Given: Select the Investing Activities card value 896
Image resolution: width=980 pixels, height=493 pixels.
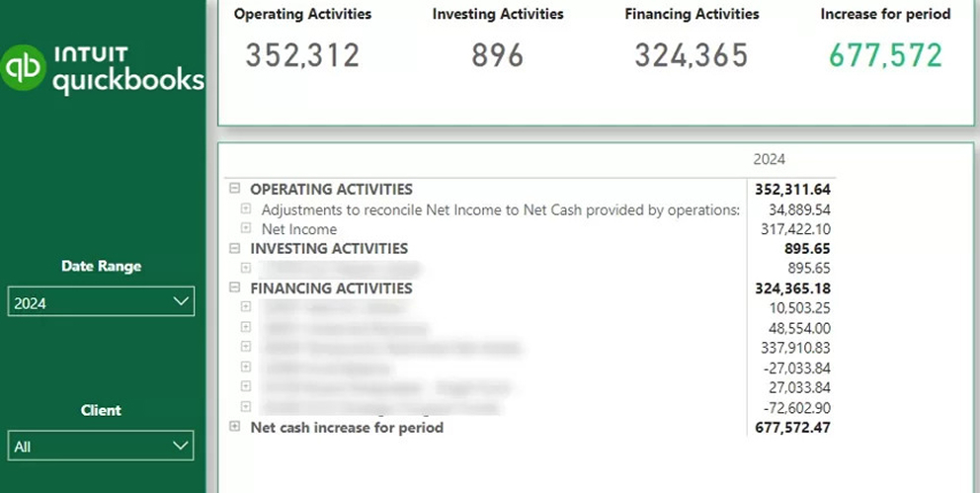Looking at the screenshot, I should point(497,55).
